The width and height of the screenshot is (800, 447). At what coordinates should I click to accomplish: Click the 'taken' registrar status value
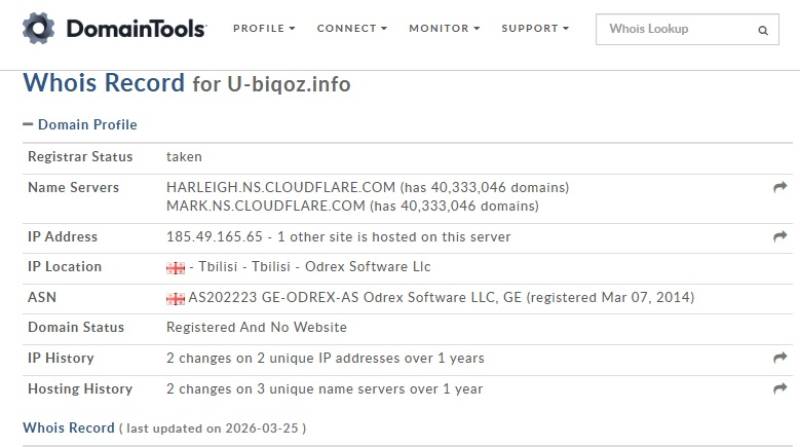point(184,157)
